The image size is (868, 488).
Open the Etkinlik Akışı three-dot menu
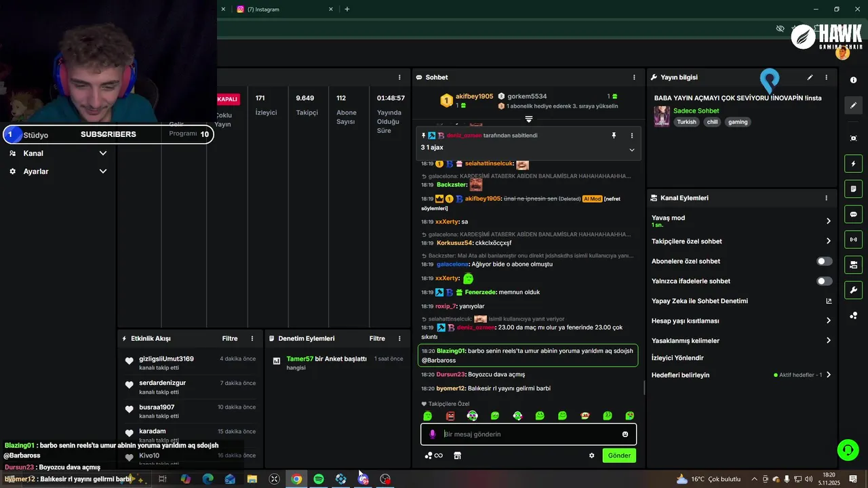coord(252,338)
